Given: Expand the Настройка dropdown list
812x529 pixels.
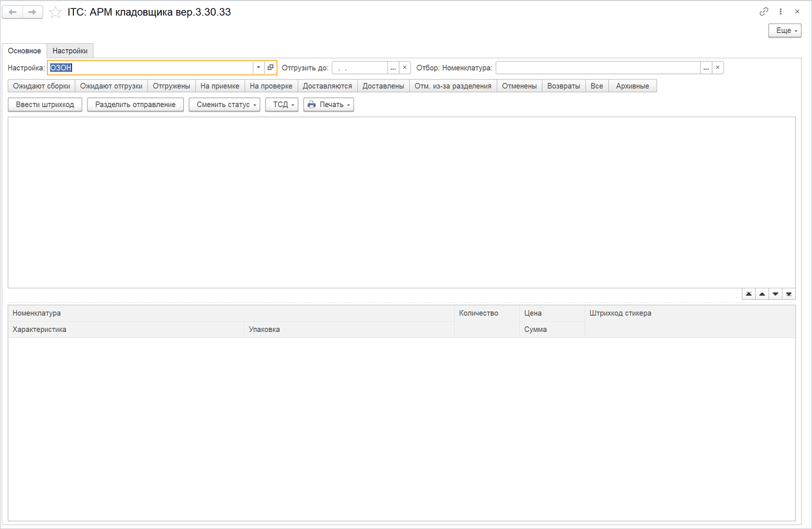Looking at the screenshot, I should pos(258,68).
